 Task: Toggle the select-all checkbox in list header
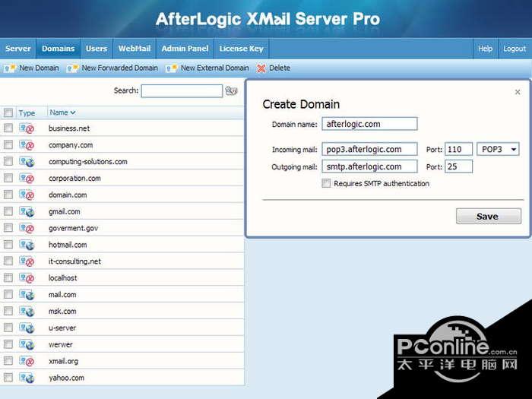pyautogui.click(x=8, y=112)
